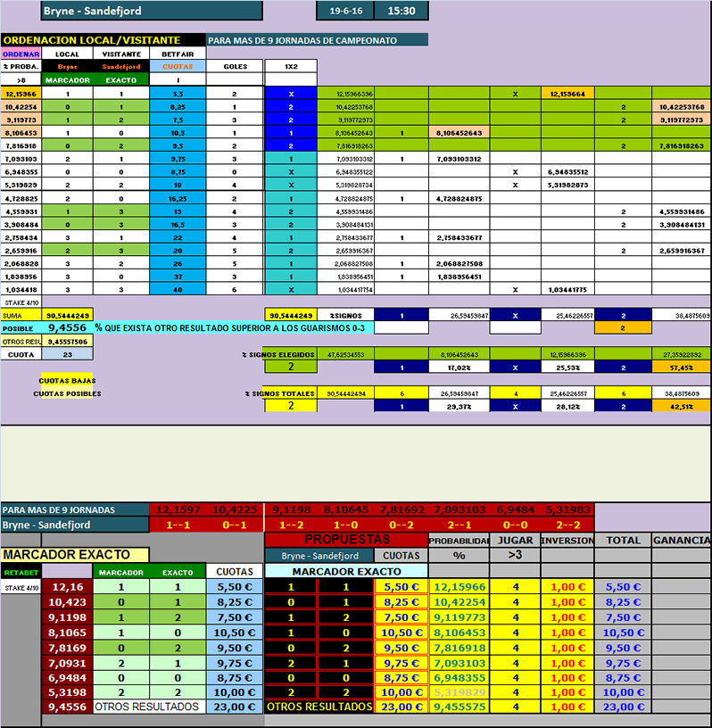This screenshot has width=712, height=728.
Task: Select dark red probability cell 12,16
Action: (67, 587)
